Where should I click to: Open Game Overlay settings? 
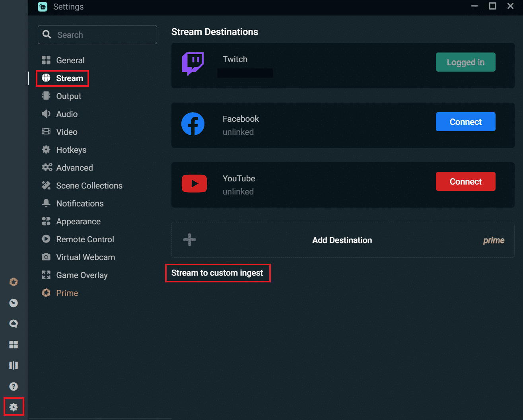(82, 275)
